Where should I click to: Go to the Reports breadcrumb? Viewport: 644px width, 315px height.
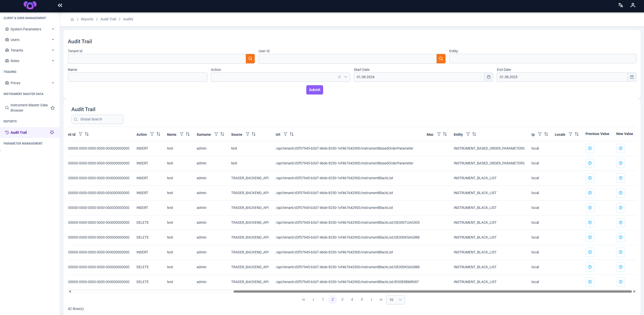(x=87, y=19)
